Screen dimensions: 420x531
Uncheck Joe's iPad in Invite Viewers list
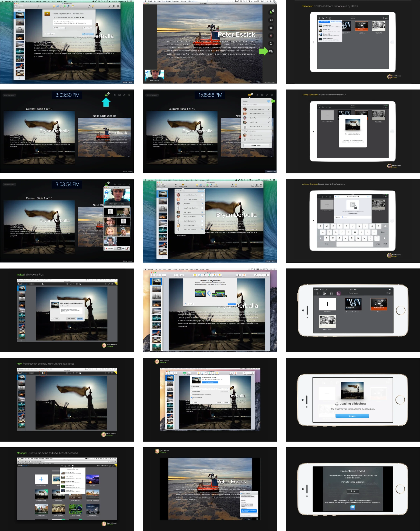202,204
